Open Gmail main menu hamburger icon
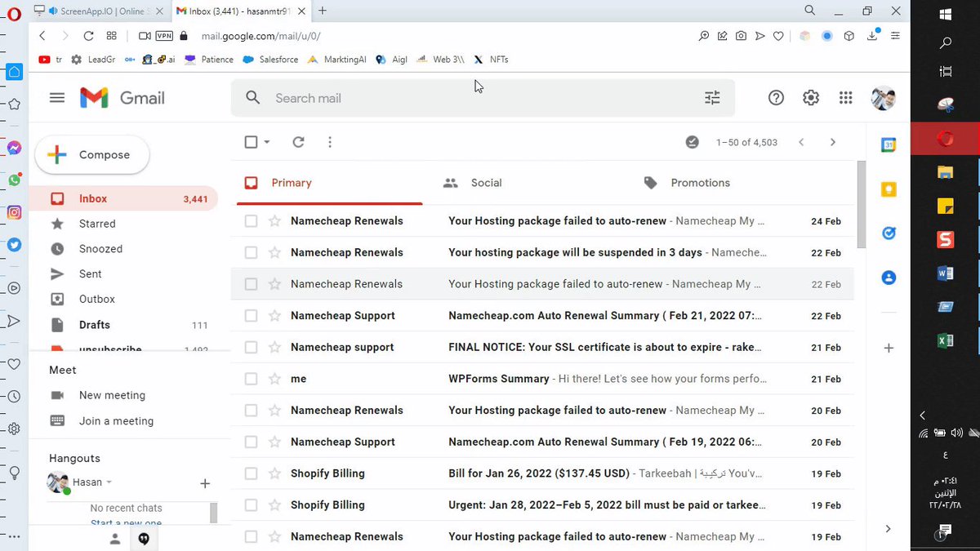 coord(56,98)
